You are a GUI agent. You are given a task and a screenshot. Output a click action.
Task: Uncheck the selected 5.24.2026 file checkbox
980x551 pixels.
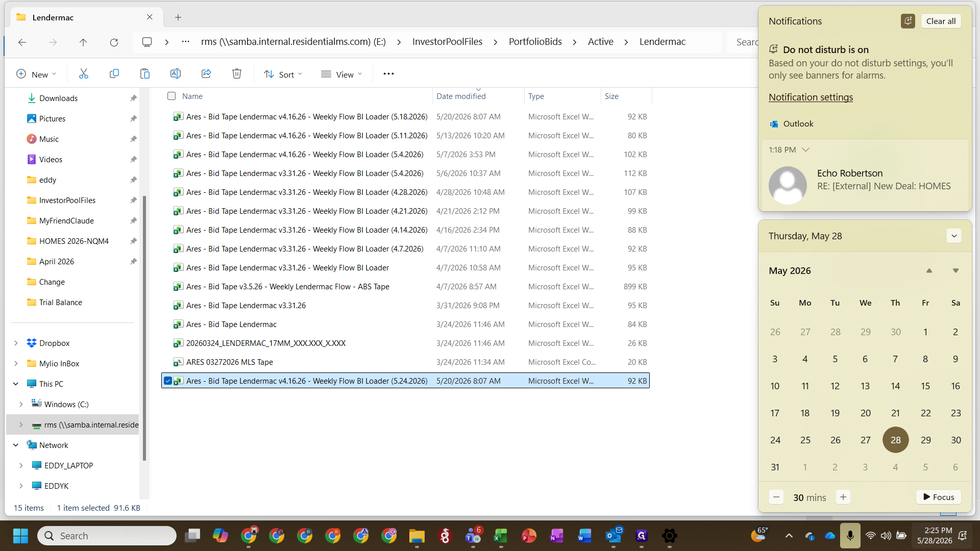167,381
